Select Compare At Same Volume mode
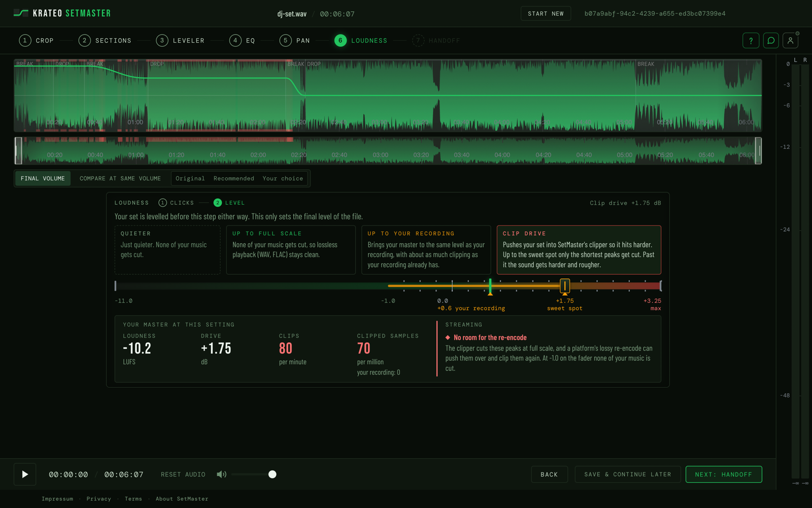This screenshot has height=508, width=812. (120, 178)
